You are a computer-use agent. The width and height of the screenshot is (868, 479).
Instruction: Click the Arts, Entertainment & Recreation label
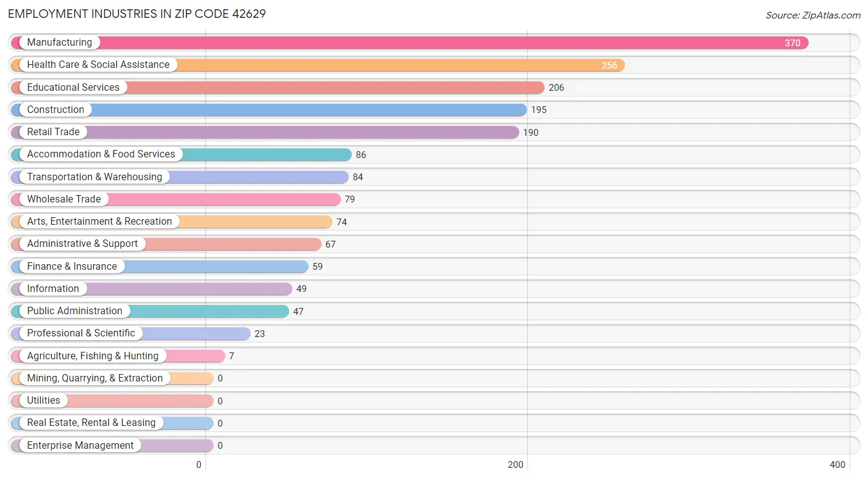point(99,222)
